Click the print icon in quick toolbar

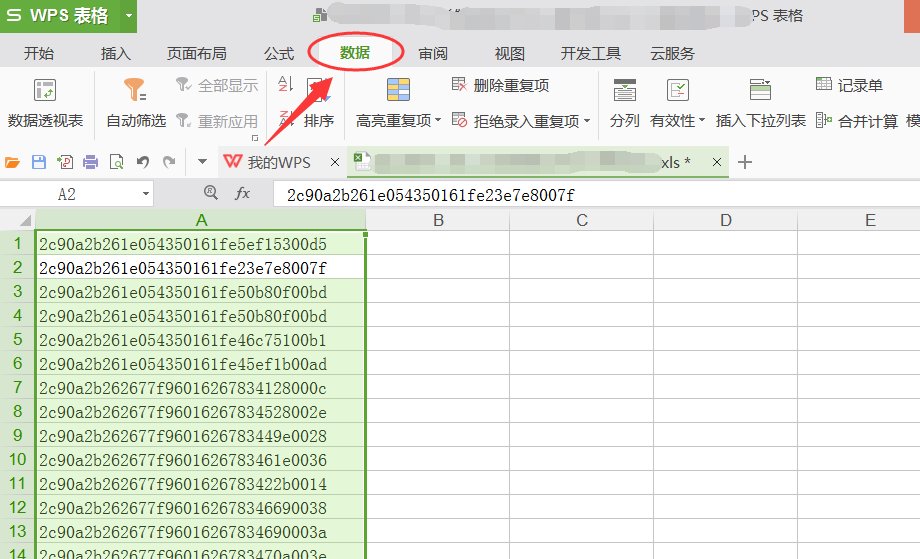click(x=90, y=162)
